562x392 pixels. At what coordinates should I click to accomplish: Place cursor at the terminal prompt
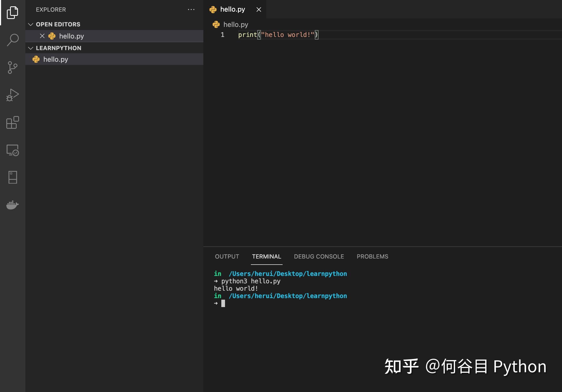coord(223,303)
